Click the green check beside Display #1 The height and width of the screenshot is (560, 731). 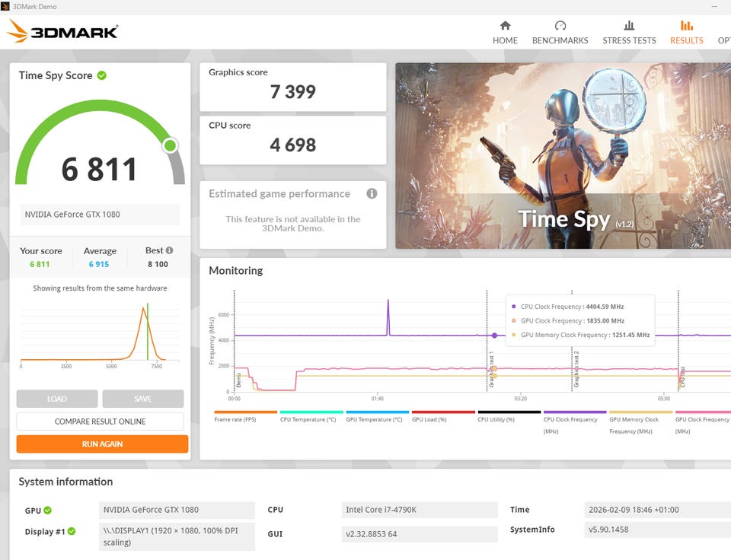pos(72,531)
